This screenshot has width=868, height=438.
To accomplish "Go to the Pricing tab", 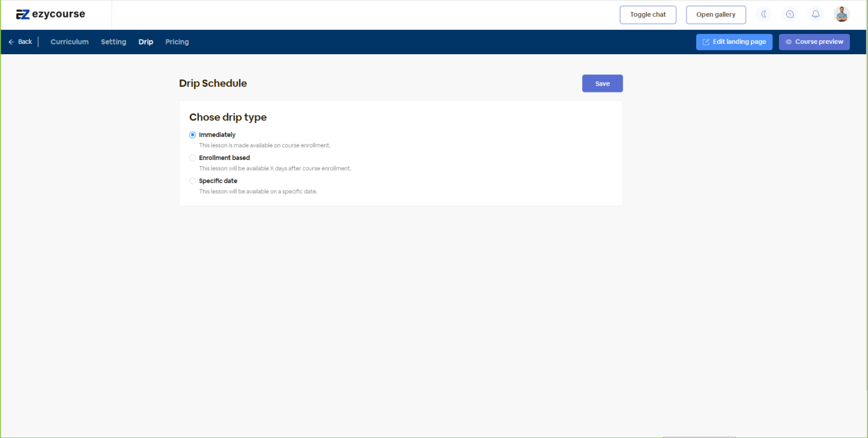I will point(177,42).
